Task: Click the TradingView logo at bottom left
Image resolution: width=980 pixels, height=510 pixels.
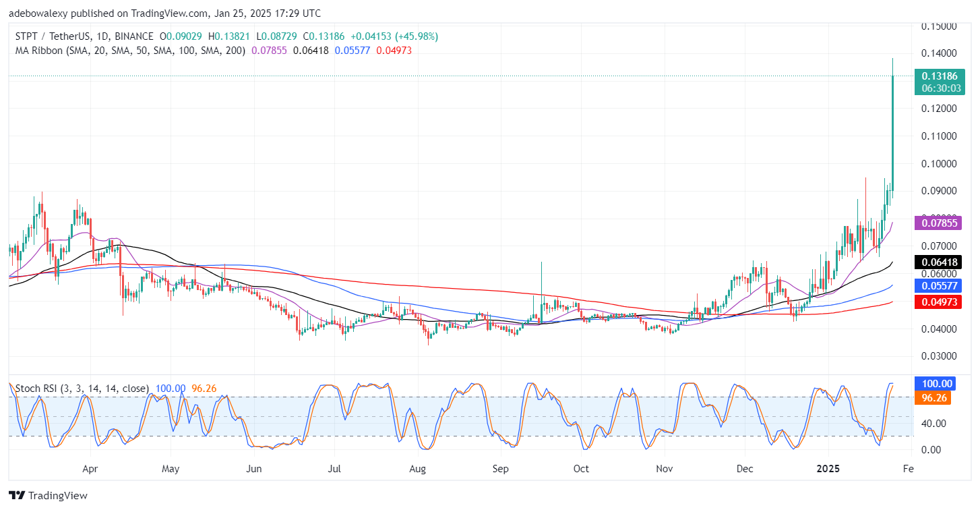Action: 48,496
